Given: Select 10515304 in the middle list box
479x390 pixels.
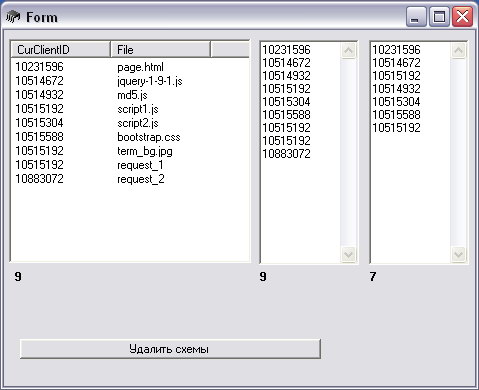Looking at the screenshot, I should pos(286,102).
